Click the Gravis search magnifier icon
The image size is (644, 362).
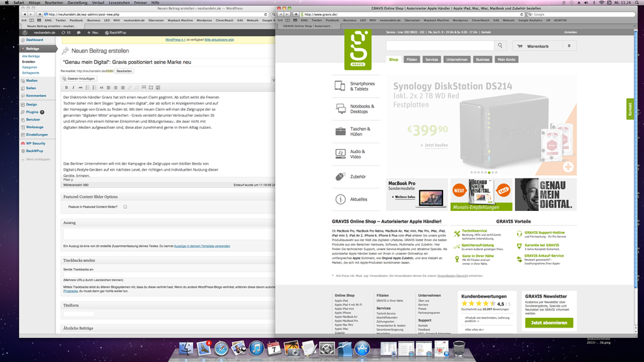(500, 46)
